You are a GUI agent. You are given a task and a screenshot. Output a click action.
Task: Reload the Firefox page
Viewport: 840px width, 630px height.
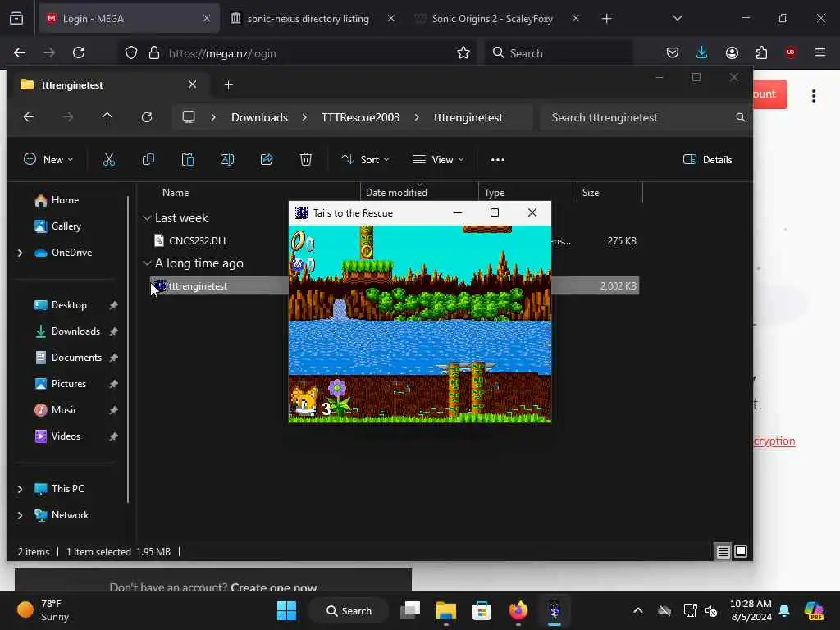(79, 52)
